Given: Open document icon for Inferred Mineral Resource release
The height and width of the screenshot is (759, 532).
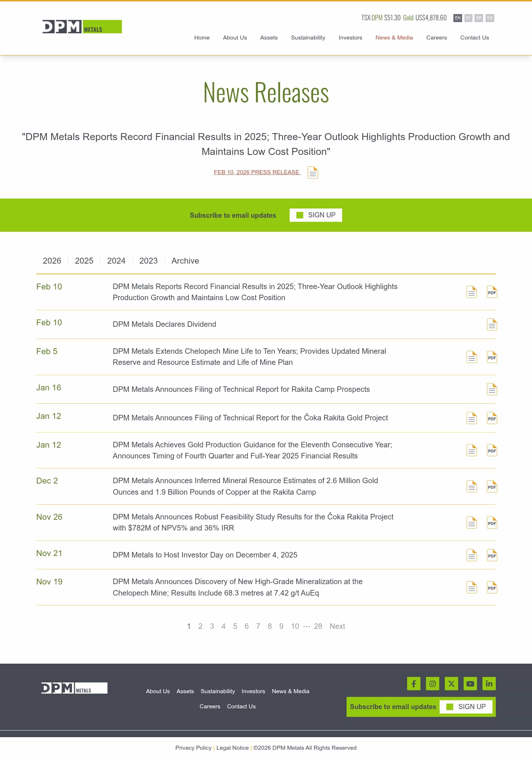Looking at the screenshot, I should point(472,486).
